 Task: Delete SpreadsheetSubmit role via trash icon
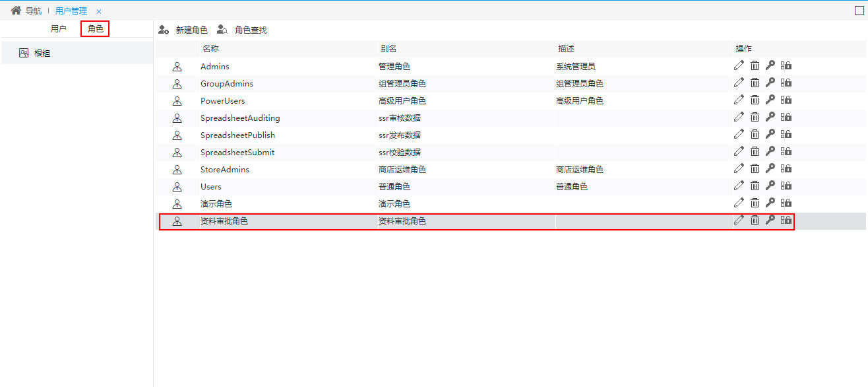point(755,151)
